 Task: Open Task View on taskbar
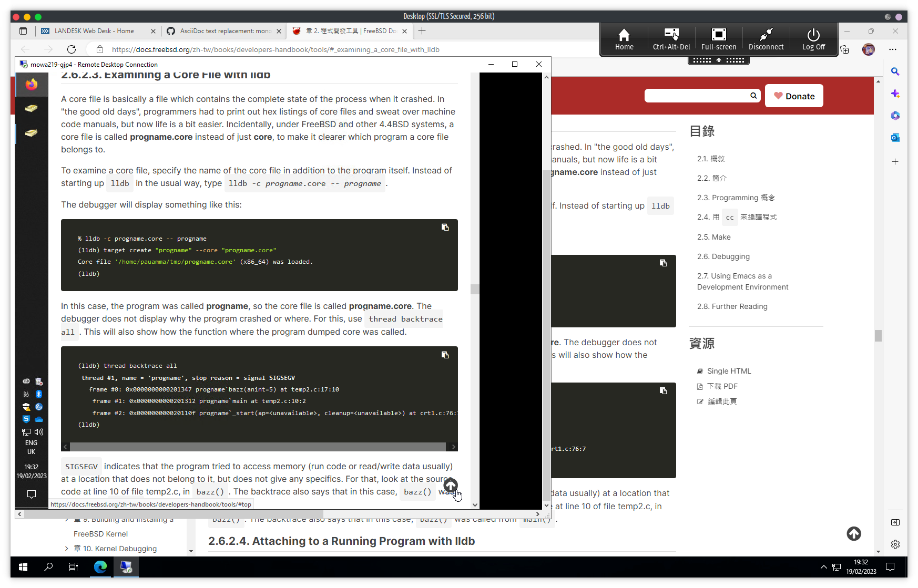click(x=74, y=567)
